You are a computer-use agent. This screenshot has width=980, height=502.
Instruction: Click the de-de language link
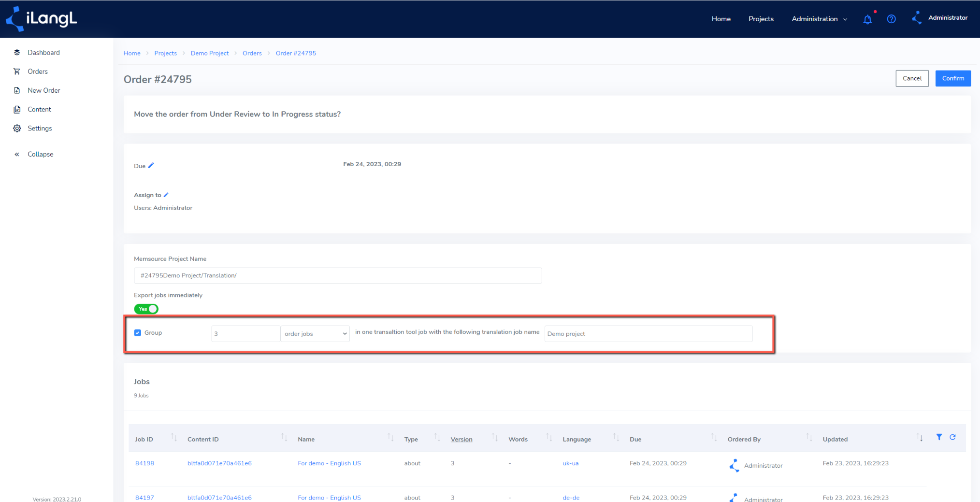pyautogui.click(x=571, y=497)
